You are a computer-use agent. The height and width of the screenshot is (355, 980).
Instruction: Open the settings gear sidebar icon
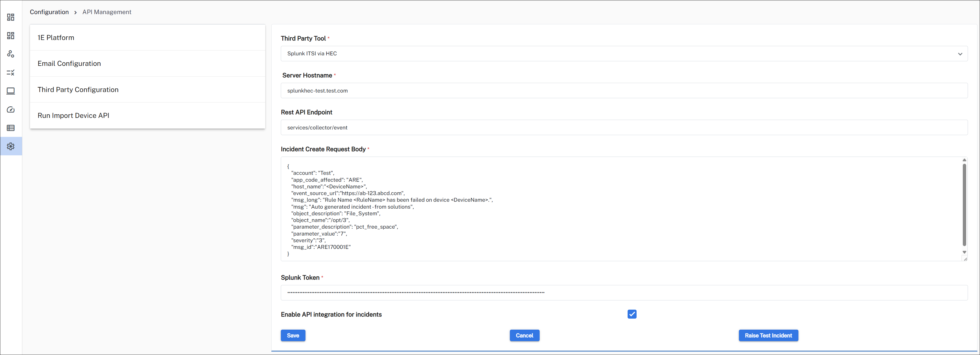pyautogui.click(x=11, y=146)
